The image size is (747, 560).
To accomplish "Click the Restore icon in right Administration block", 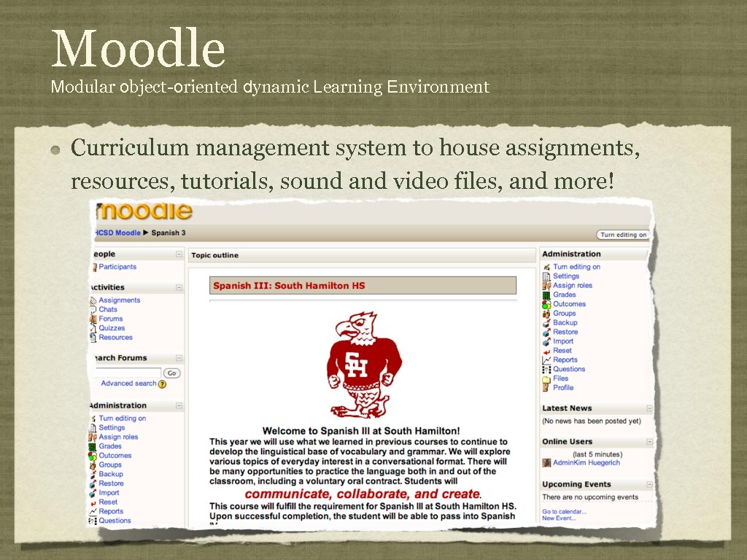I will 546,332.
